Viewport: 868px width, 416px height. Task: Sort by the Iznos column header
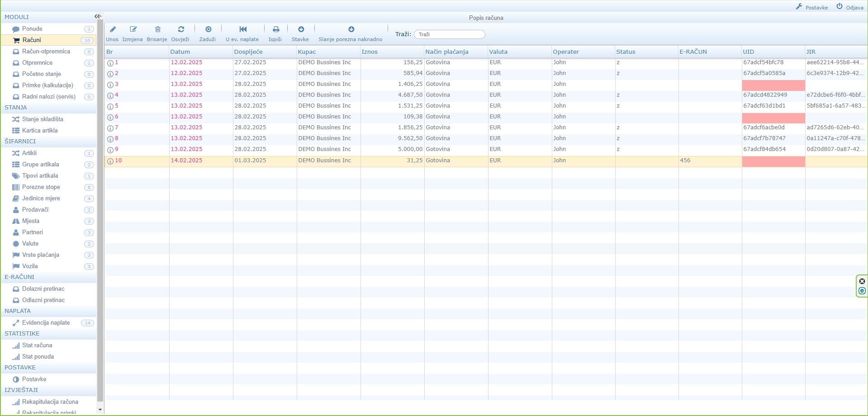[370, 52]
